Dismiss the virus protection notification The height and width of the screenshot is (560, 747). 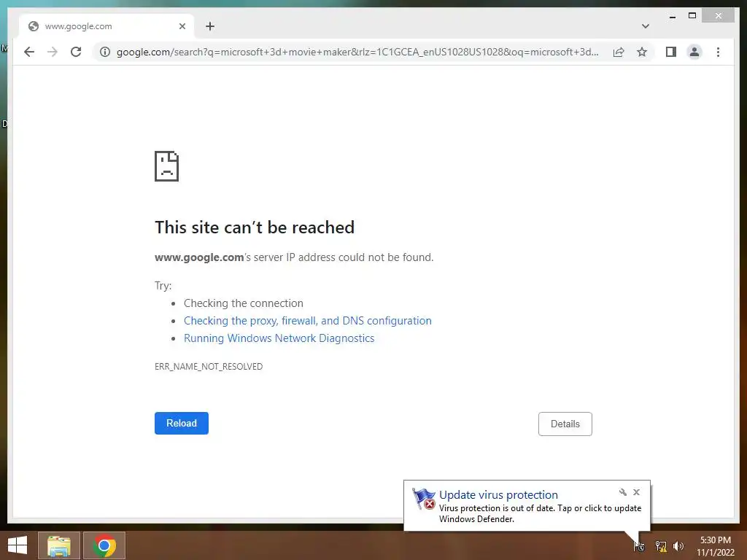pos(636,492)
